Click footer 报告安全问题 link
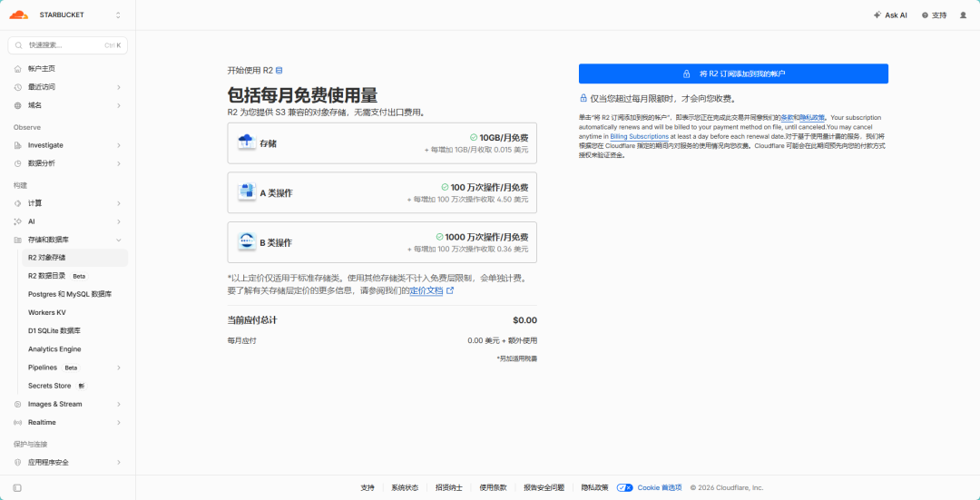The width and height of the screenshot is (980, 500). pyautogui.click(x=544, y=487)
